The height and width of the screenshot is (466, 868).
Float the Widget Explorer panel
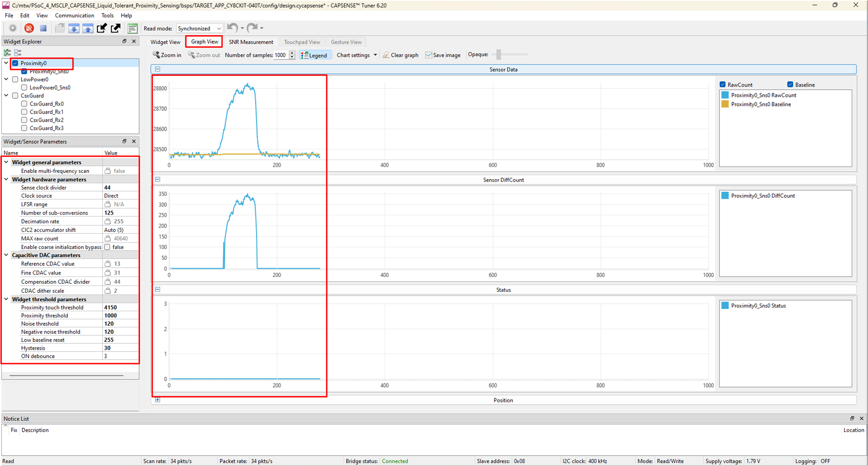coord(125,41)
